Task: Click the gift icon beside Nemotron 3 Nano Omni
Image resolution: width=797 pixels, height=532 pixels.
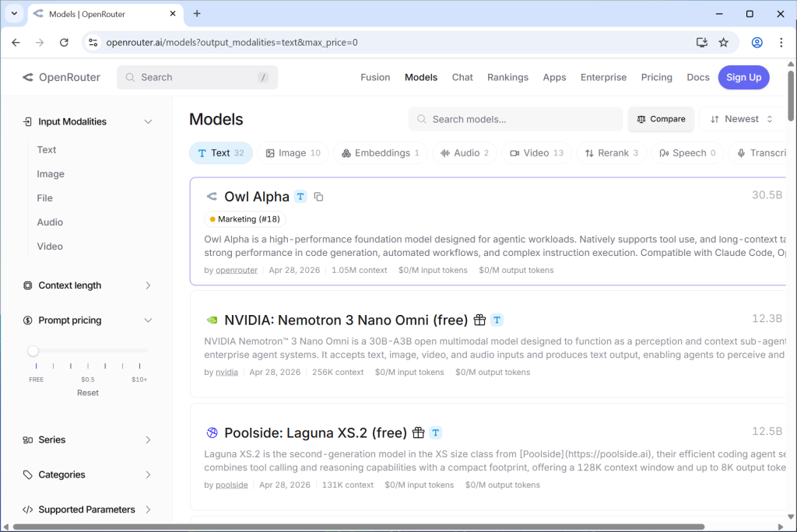Action: tap(479, 320)
